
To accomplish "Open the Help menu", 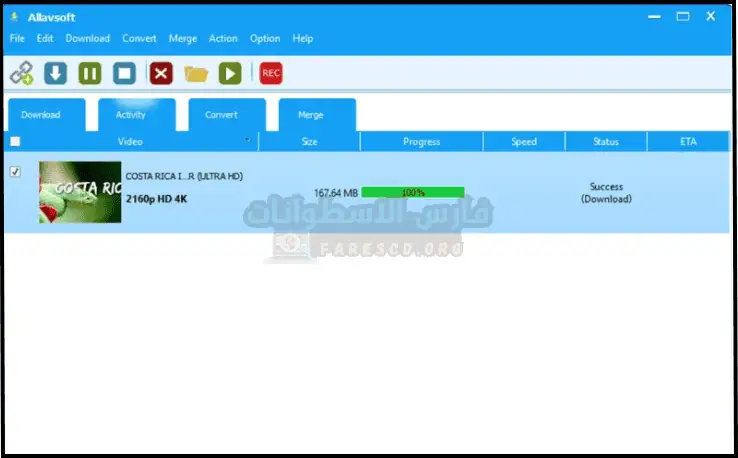I will [303, 39].
